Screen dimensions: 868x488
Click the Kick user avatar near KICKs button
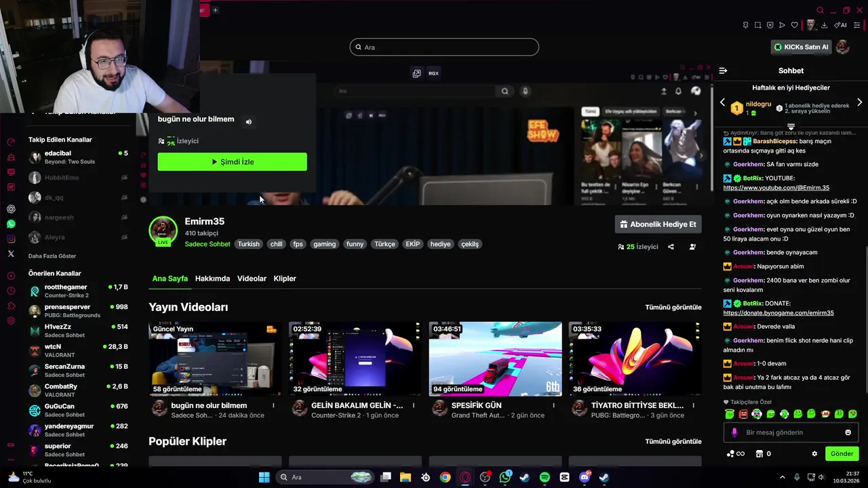click(x=843, y=47)
